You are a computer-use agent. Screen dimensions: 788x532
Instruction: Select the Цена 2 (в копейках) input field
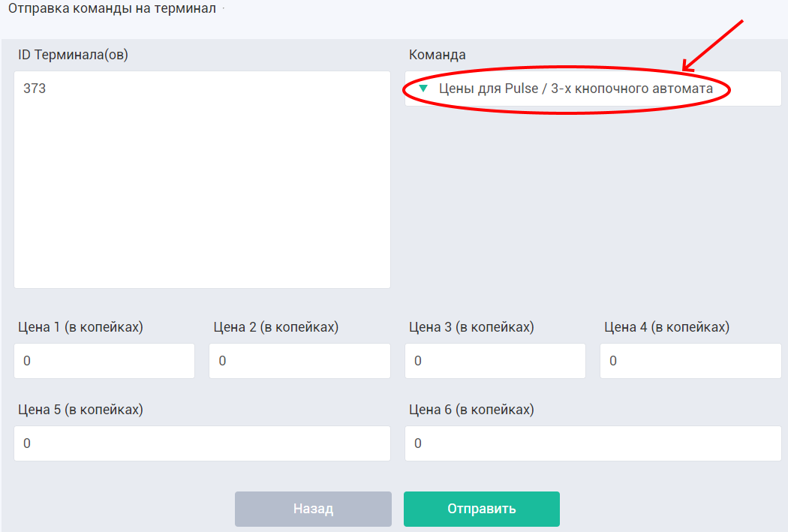pyautogui.click(x=299, y=361)
